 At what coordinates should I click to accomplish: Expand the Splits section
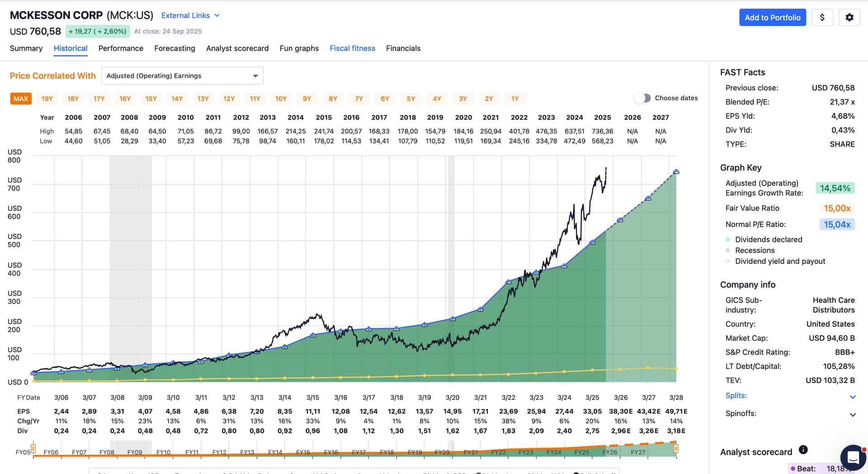[852, 397]
